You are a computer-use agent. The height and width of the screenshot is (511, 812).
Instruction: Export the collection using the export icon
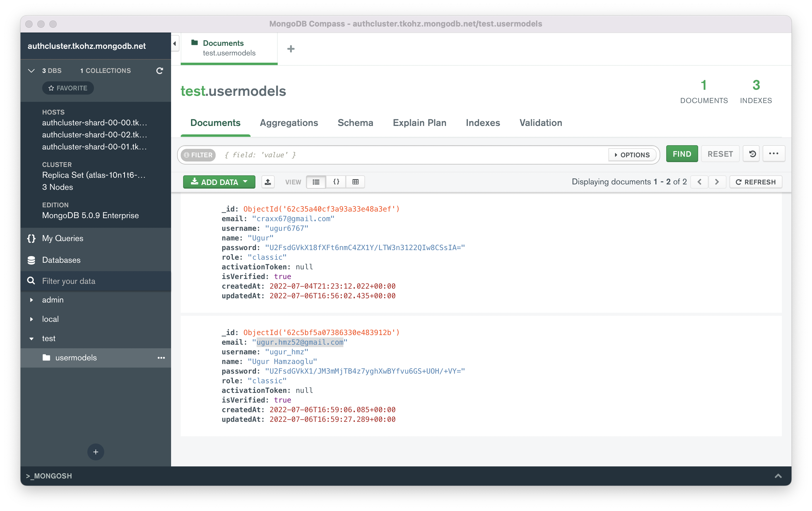click(x=268, y=182)
